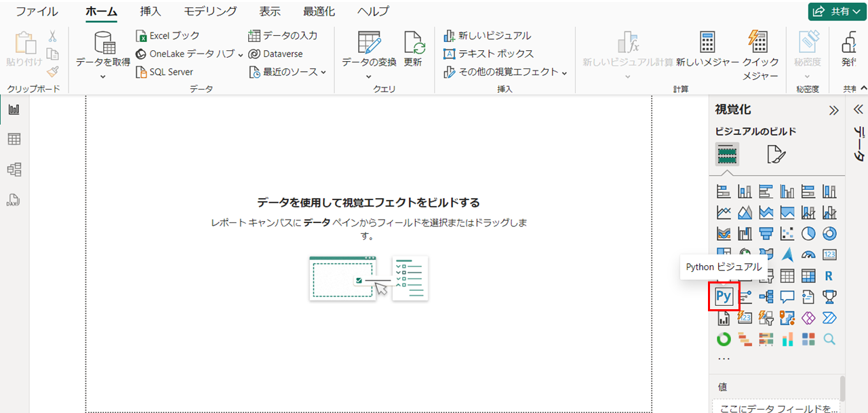Expand the データを取得 dropdown
This screenshot has width=868, height=413.
coord(102,76)
